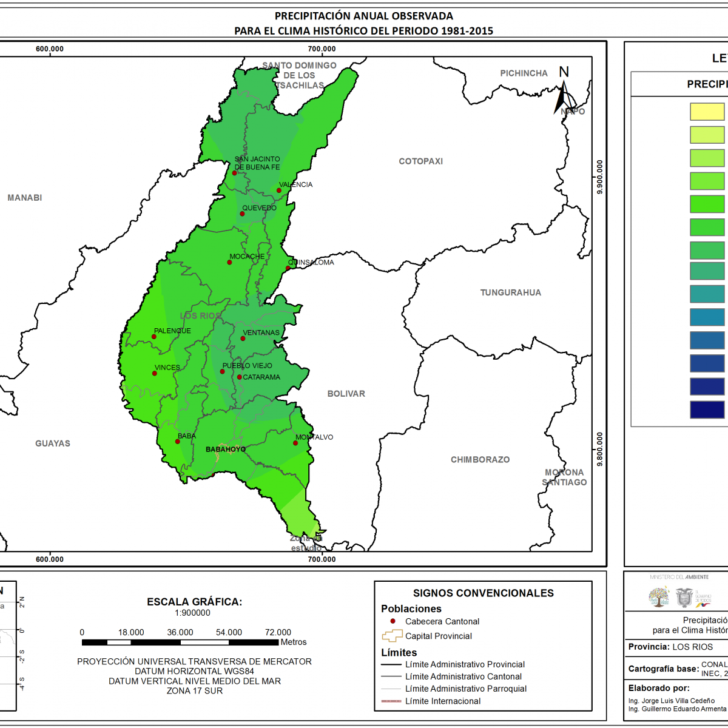Viewport: 728px width, 728px height.
Task: Select the Palenque red dot
Action: pos(154,337)
